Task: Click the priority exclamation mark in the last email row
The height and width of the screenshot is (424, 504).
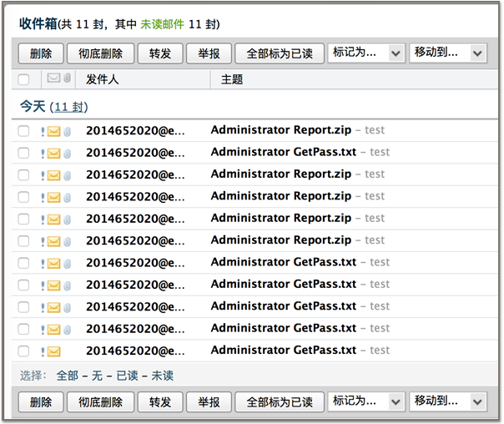Action: click(x=43, y=352)
